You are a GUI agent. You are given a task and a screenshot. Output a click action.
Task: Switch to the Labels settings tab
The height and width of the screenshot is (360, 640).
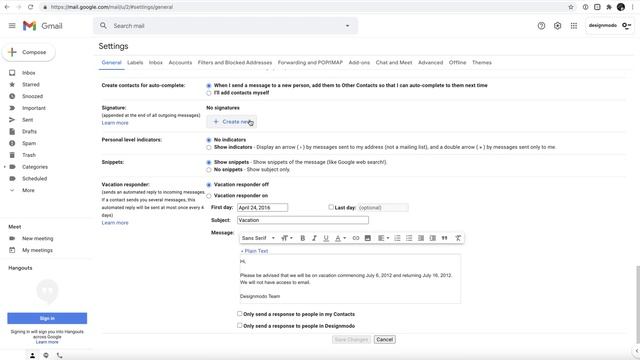(x=135, y=62)
